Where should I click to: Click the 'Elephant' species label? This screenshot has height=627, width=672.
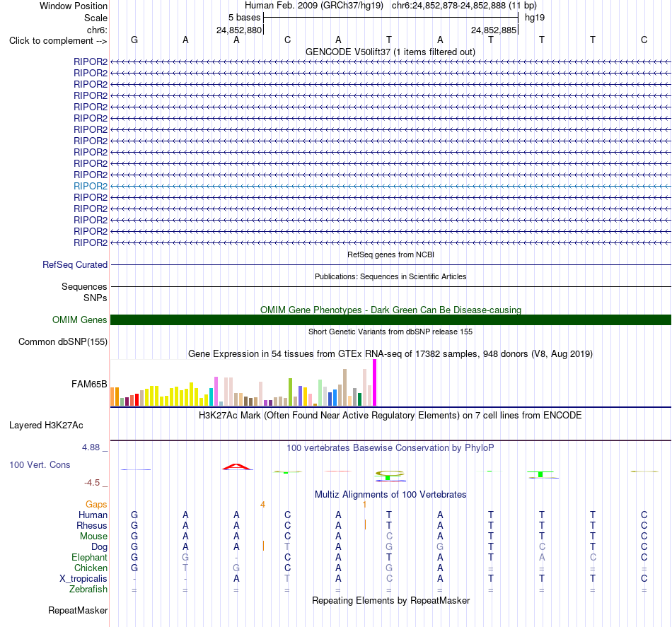pyautogui.click(x=90, y=557)
